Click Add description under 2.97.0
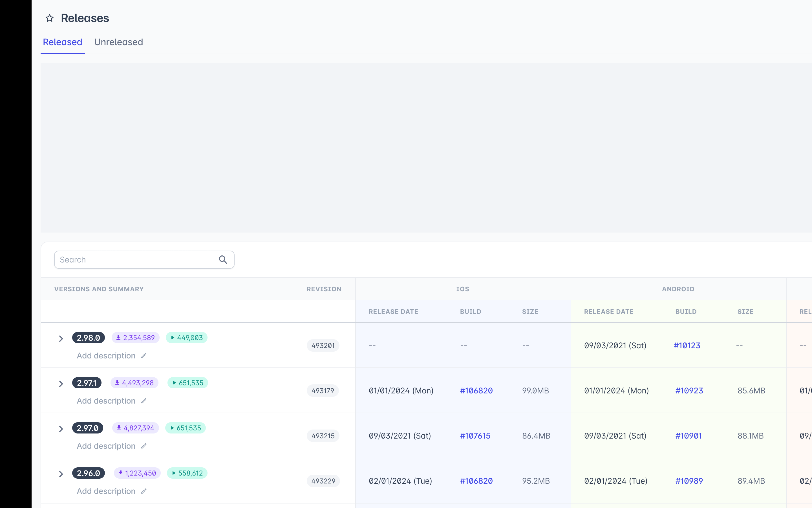The width and height of the screenshot is (812, 508). [x=106, y=446]
